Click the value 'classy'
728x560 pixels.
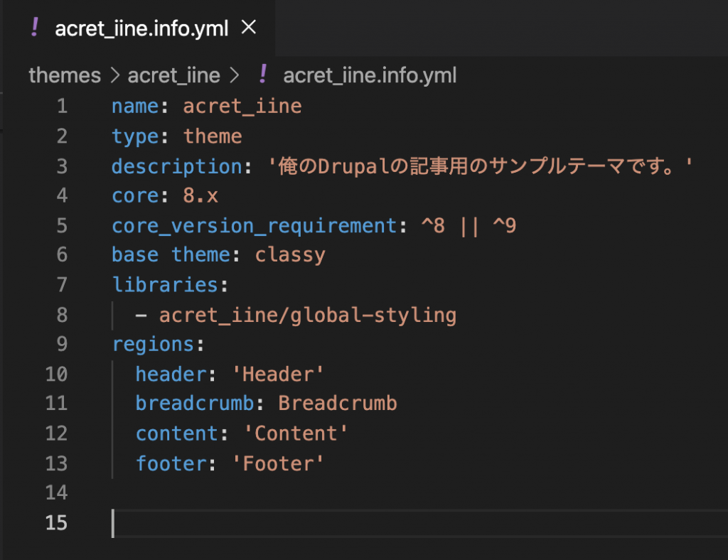click(x=290, y=255)
